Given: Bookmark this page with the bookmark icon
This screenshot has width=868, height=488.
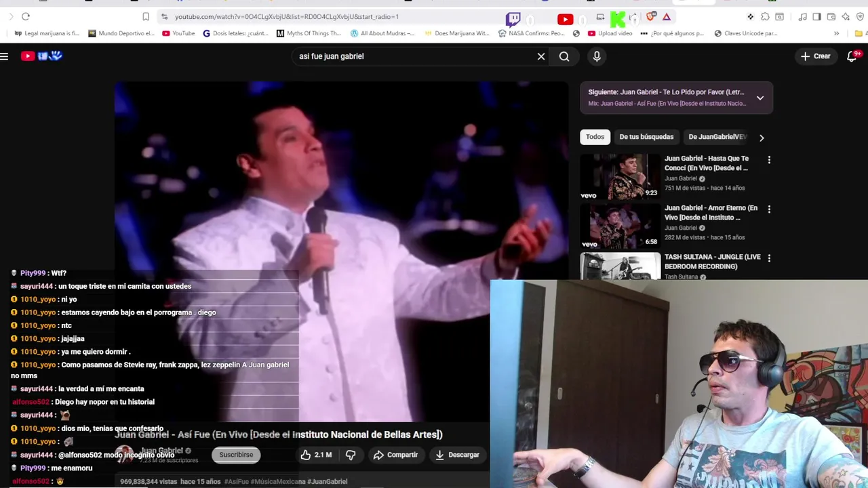Looking at the screenshot, I should (146, 16).
